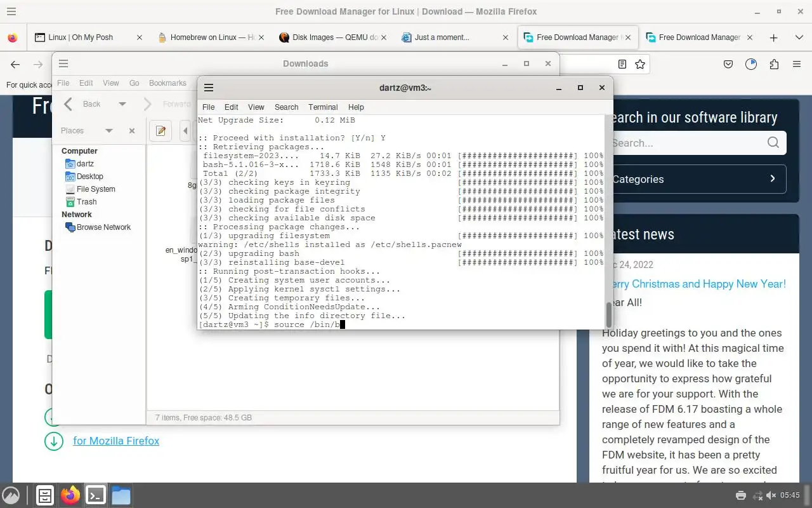Click the file manager icon in the taskbar
Image resolution: width=812 pixels, height=508 pixels.
click(x=121, y=495)
